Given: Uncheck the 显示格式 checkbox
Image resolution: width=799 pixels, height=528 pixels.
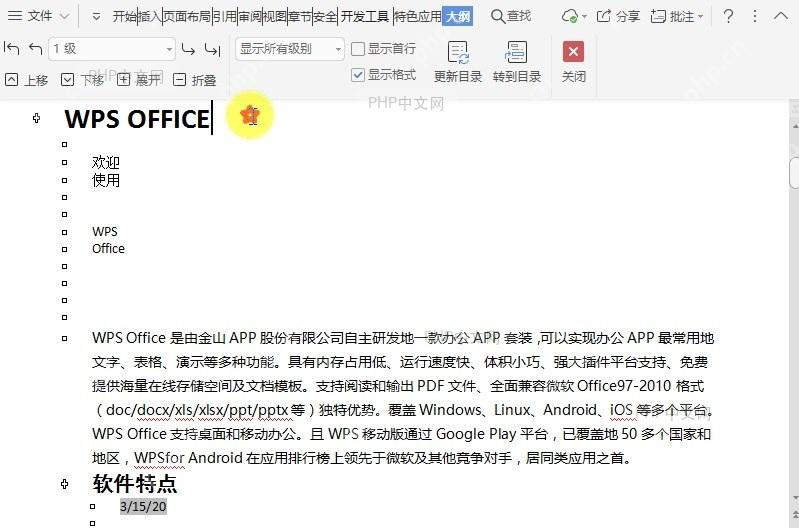Looking at the screenshot, I should pyautogui.click(x=358, y=75).
